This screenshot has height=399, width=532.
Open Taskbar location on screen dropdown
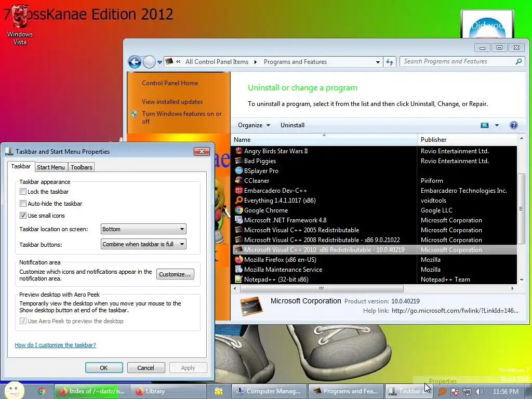point(143,229)
